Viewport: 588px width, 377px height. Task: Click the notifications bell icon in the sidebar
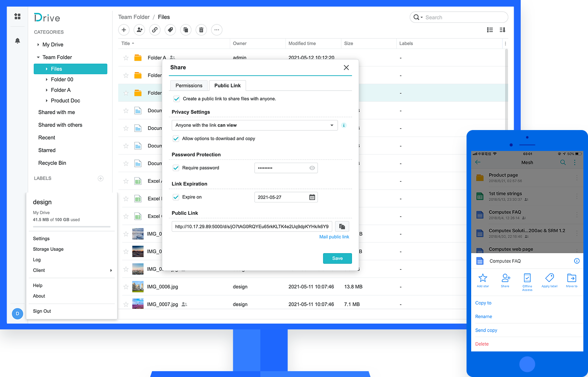[x=17, y=40]
